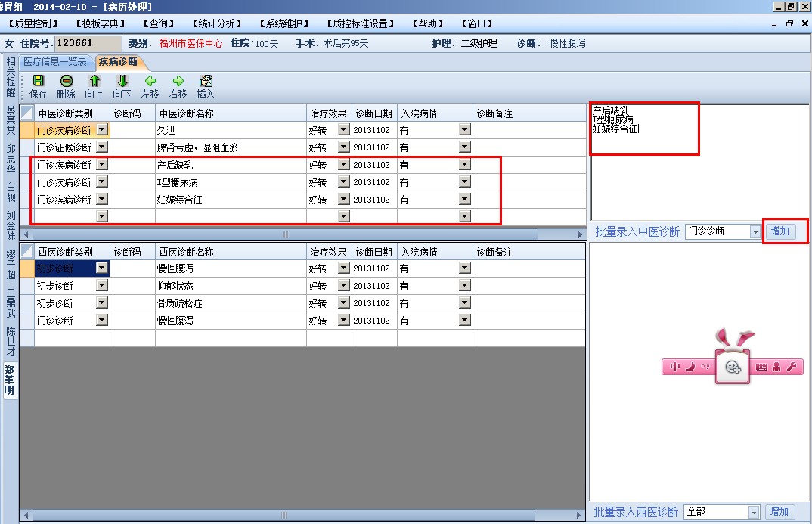Image resolution: width=812 pixels, height=524 pixels.
Task: Click the 住院号 input field 123661
Action: [x=88, y=43]
